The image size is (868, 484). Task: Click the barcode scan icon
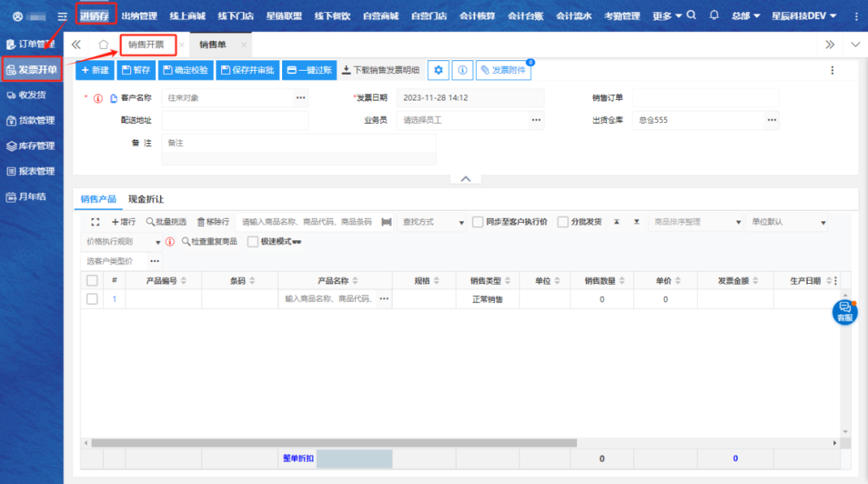386,222
